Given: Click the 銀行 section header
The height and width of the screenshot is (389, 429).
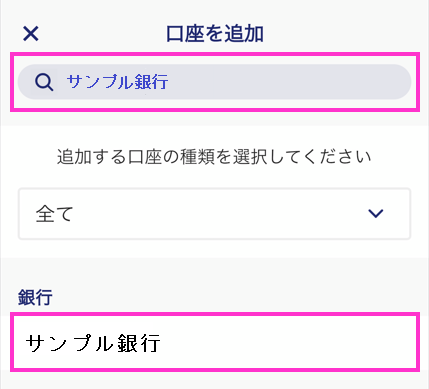Looking at the screenshot, I should click(35, 297).
